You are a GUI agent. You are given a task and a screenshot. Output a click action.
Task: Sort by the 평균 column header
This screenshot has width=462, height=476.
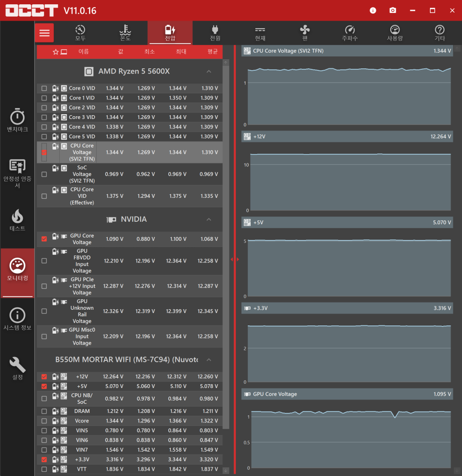(x=213, y=52)
